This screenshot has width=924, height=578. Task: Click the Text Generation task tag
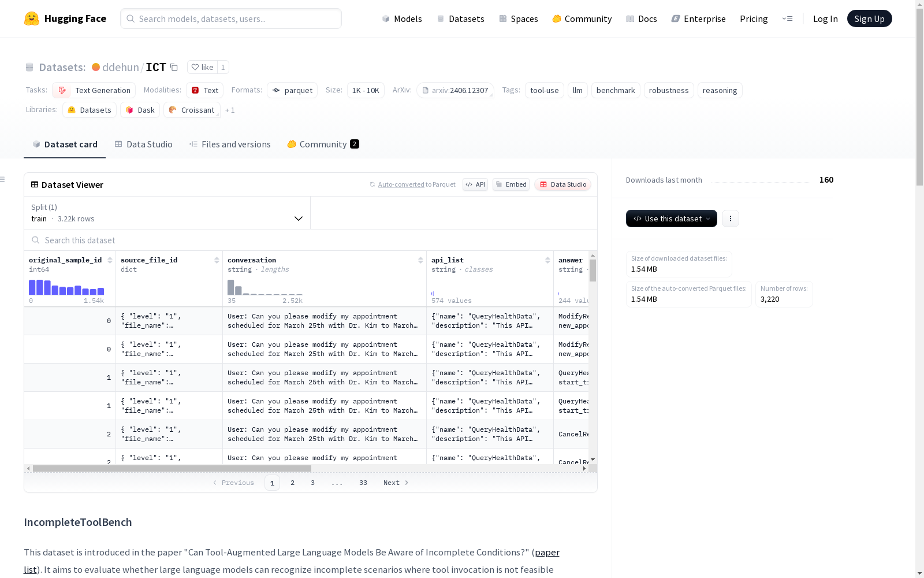(94, 90)
